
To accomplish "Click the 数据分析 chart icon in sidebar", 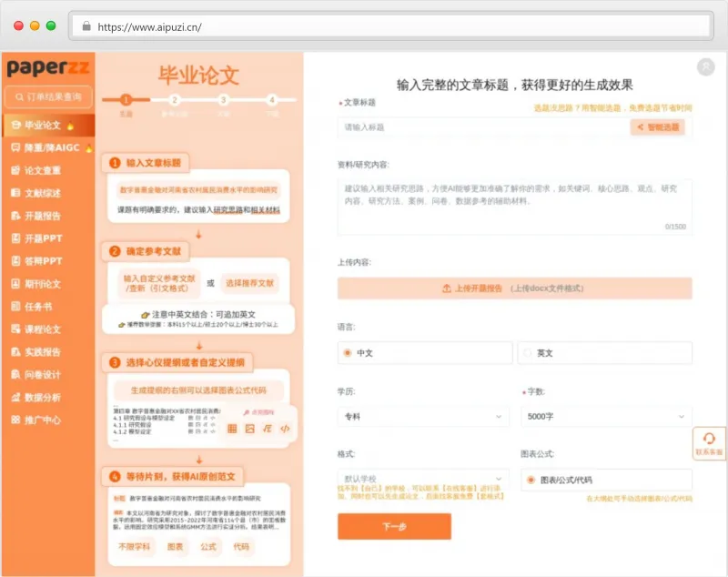I will point(15,397).
